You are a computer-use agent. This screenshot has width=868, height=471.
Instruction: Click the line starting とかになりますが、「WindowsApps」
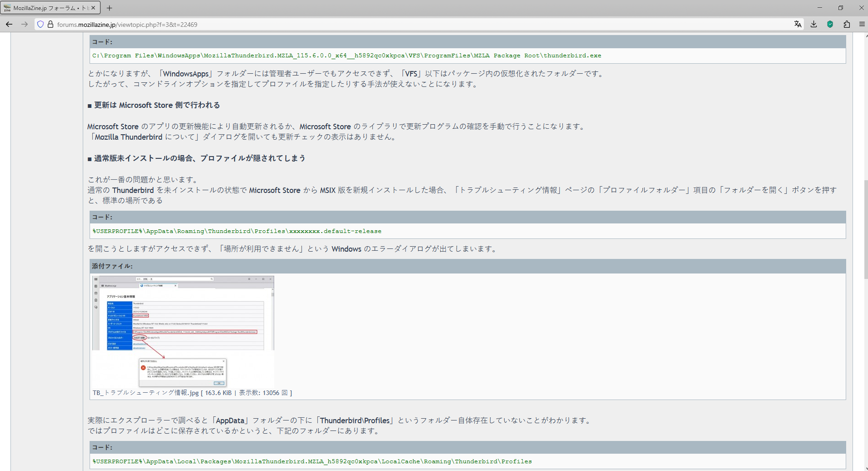coord(346,74)
